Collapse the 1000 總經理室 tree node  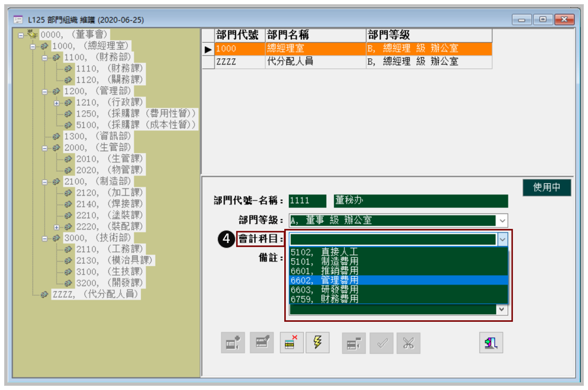point(33,47)
